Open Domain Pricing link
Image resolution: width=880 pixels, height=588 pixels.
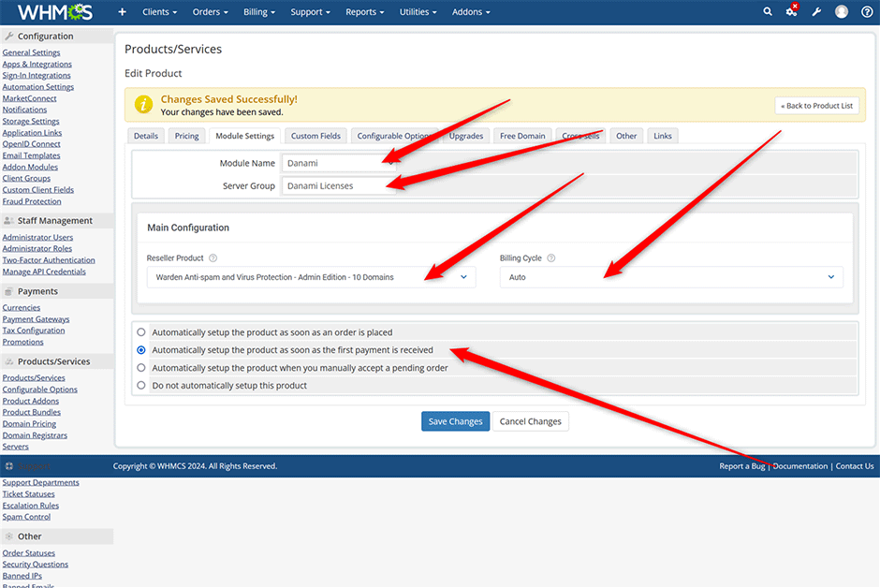coord(29,423)
